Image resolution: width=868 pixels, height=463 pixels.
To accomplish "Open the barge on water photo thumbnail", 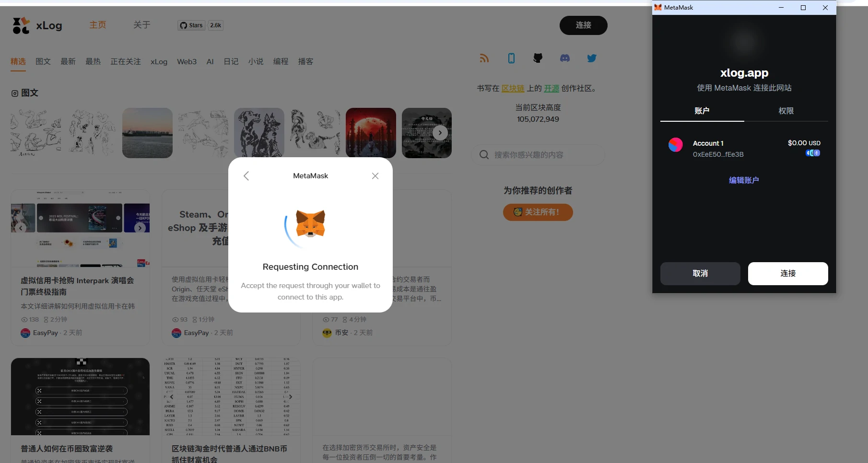I will pyautogui.click(x=147, y=133).
